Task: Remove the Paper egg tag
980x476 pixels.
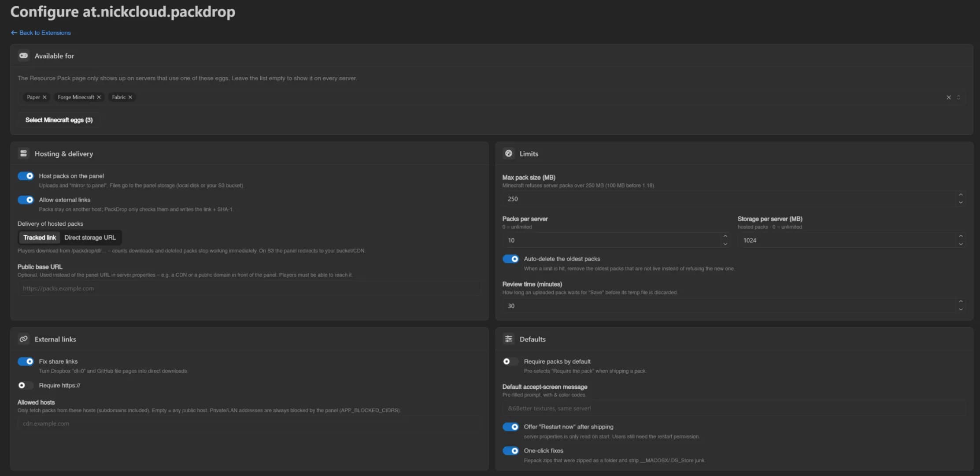Action: coord(44,97)
